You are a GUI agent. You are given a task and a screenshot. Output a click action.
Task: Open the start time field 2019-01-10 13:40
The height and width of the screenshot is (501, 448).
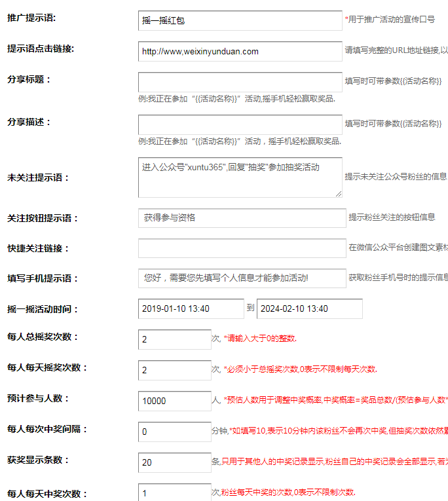[x=191, y=308]
